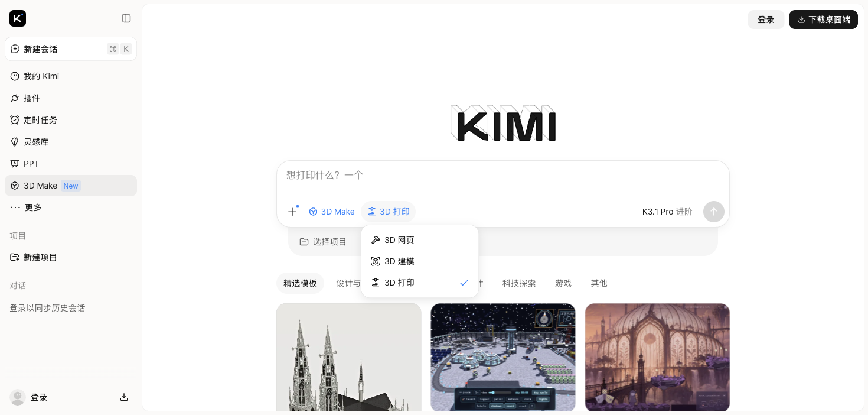Click the hammer icon beside 3D 网页
The width and height of the screenshot is (868, 415).
pyautogui.click(x=376, y=240)
